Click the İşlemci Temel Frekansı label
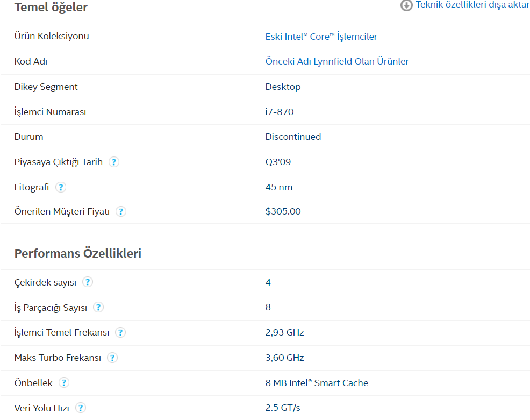Viewport: 530px width, 420px height. [x=62, y=332]
